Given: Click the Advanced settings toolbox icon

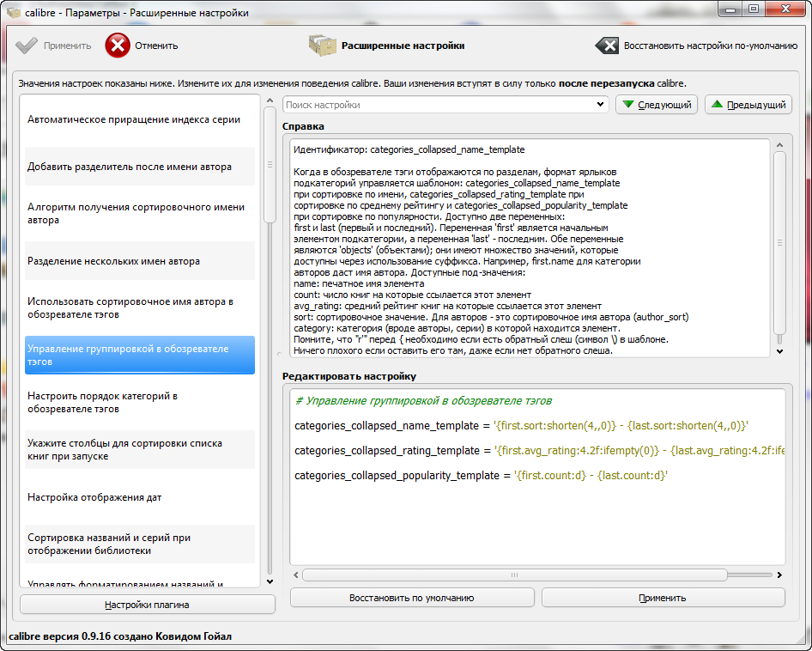Looking at the screenshot, I should click(322, 46).
